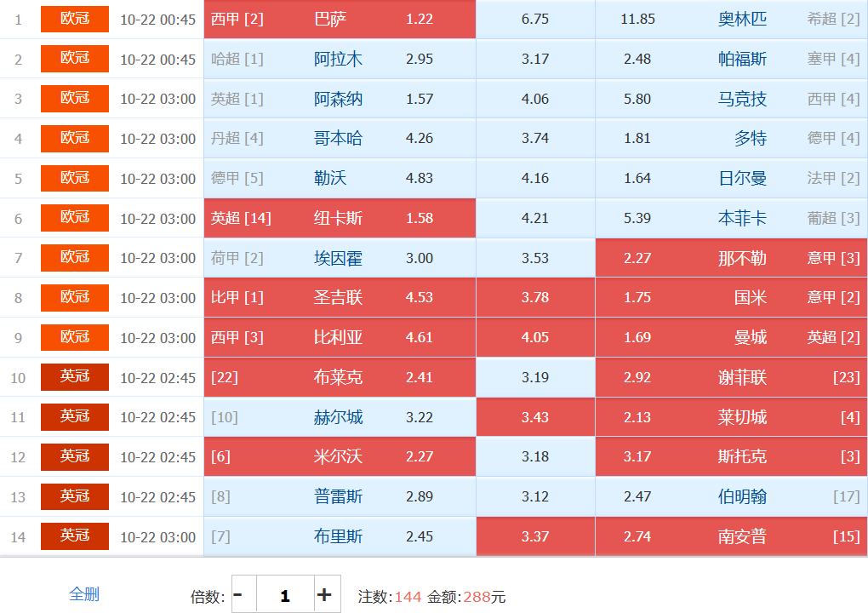Increase the 倍数 with the plus button
868x613 pixels.
[324, 595]
